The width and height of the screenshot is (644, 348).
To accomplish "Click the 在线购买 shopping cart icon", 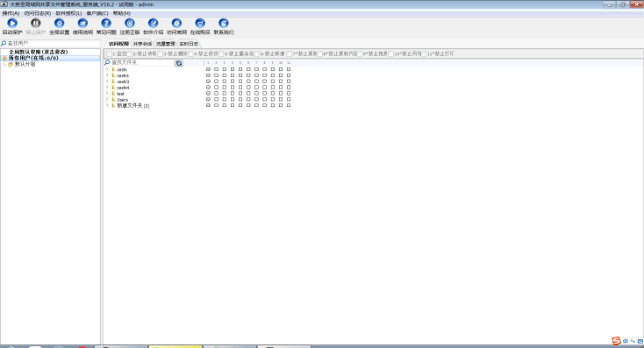I will (x=200, y=24).
